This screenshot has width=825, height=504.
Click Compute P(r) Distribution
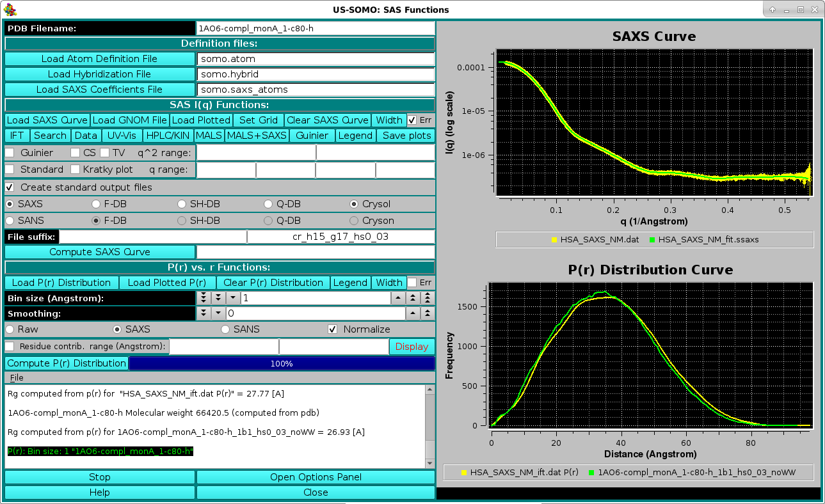67,363
